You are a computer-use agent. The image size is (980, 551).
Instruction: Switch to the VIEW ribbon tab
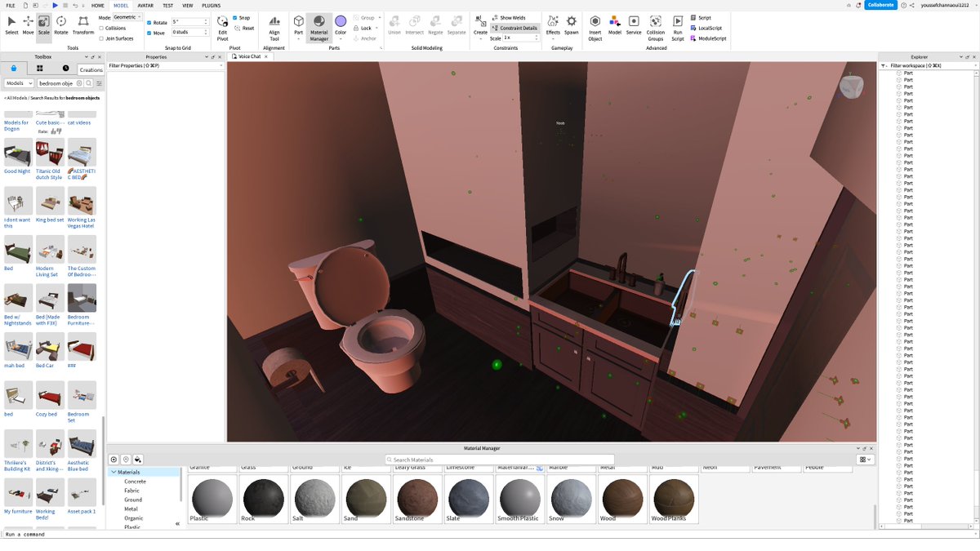188,5
